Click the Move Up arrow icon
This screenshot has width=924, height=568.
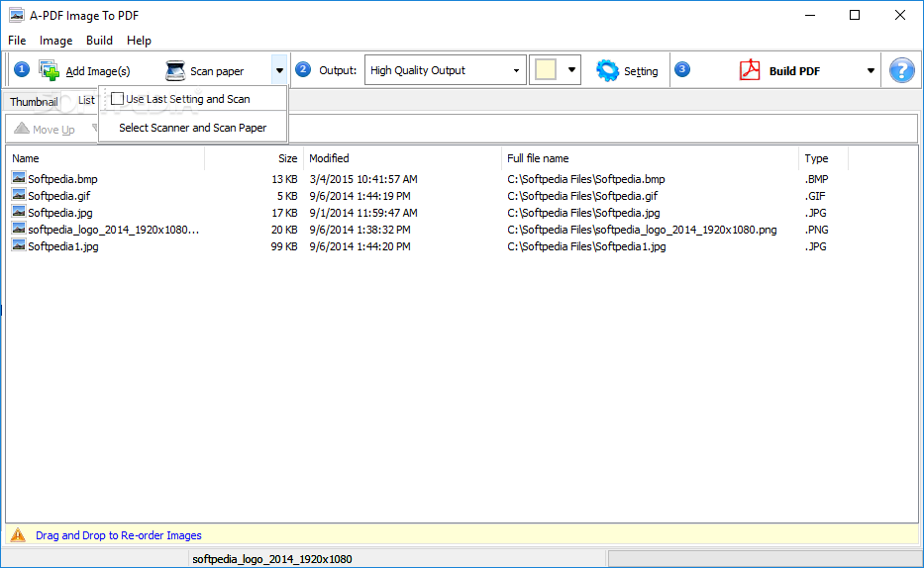[21, 129]
